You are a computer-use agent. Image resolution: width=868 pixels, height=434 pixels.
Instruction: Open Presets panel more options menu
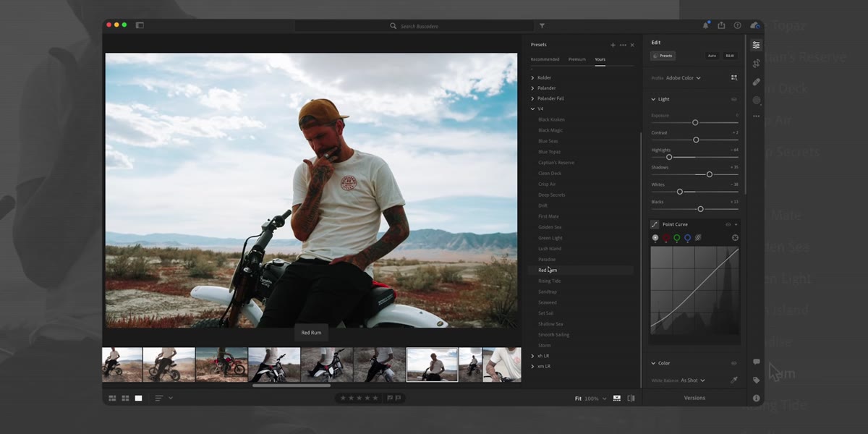623,45
